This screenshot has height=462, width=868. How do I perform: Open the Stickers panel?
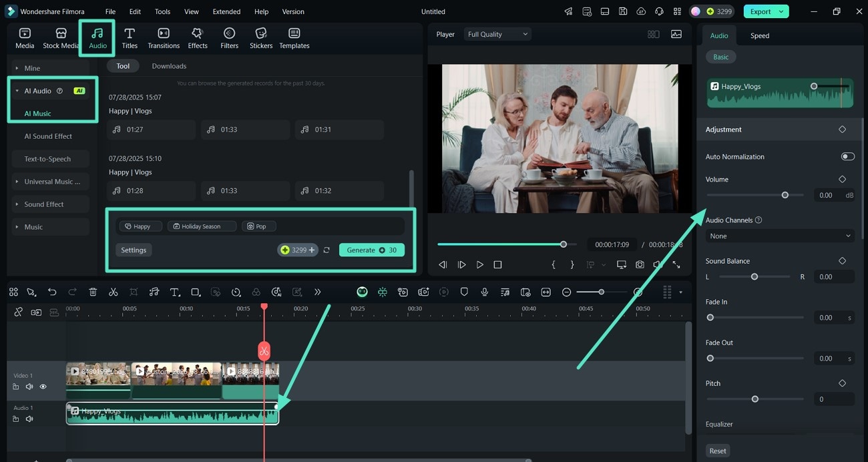point(261,38)
